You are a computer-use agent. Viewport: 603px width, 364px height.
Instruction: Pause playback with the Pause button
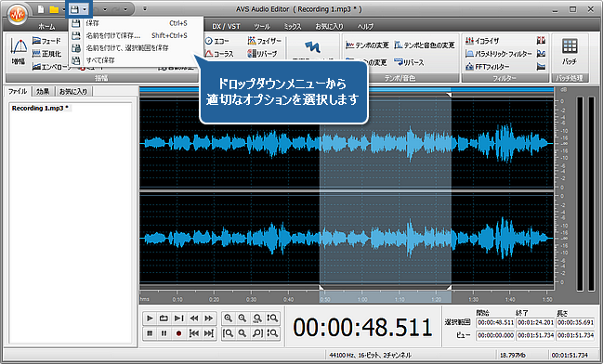164,333
